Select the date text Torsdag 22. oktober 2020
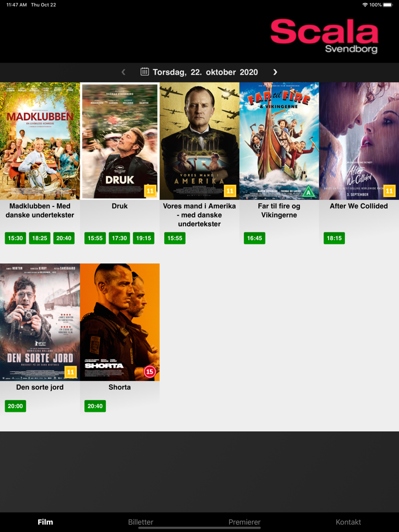The image size is (399, 532). (x=205, y=72)
